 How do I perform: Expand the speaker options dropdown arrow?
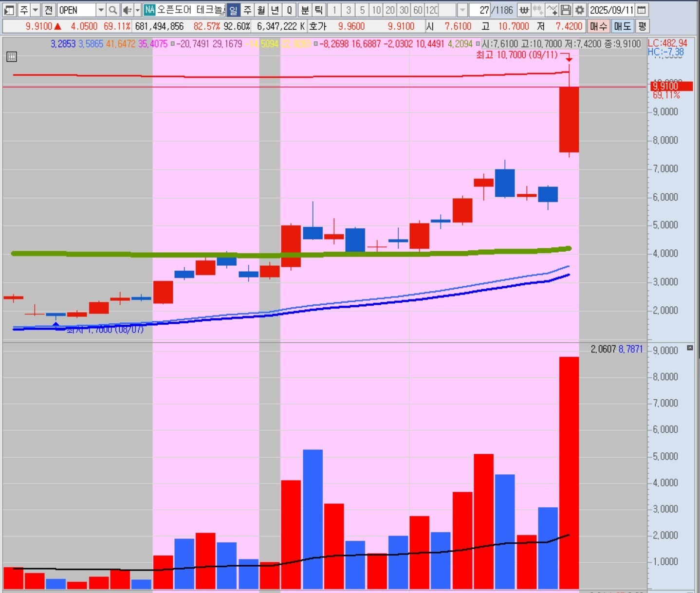tap(137, 10)
